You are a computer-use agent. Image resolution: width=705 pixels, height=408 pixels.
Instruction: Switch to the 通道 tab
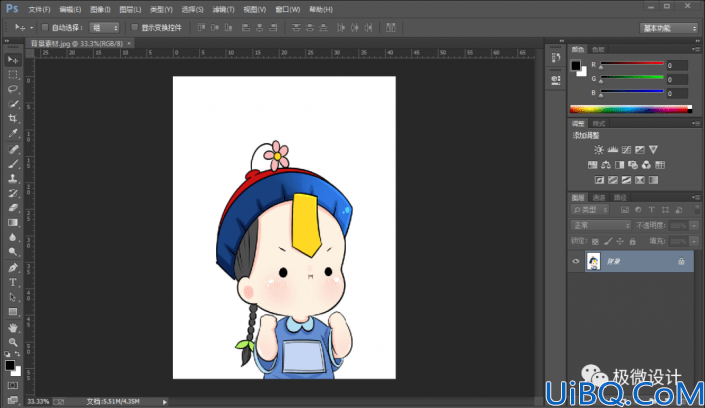pos(599,197)
